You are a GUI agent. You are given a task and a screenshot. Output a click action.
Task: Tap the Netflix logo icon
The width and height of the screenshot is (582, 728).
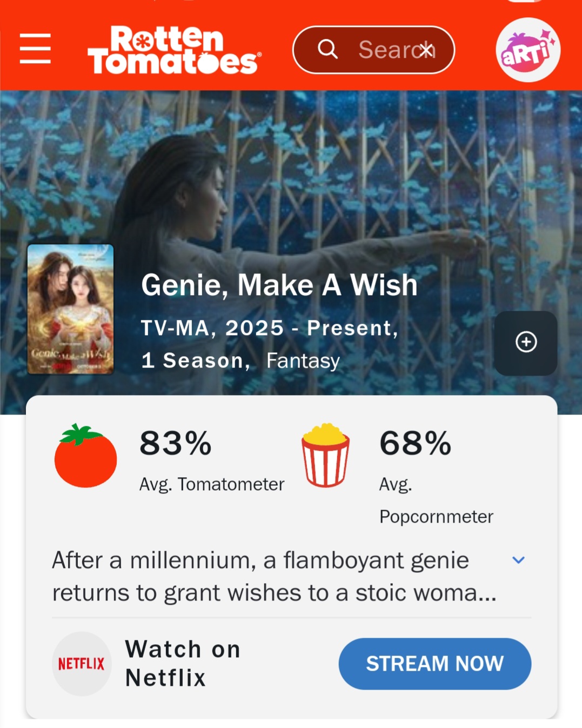click(x=82, y=664)
